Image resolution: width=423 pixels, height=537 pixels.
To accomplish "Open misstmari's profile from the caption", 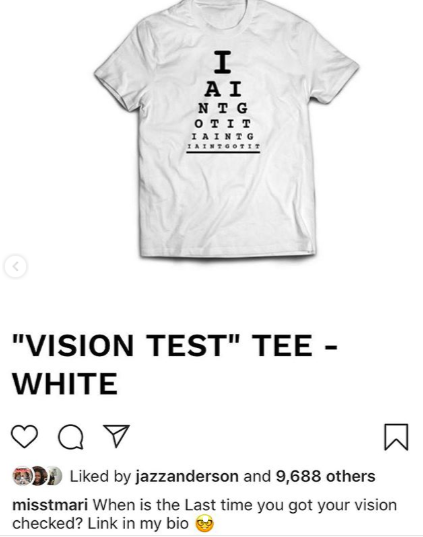I will pyautogui.click(x=50, y=505).
